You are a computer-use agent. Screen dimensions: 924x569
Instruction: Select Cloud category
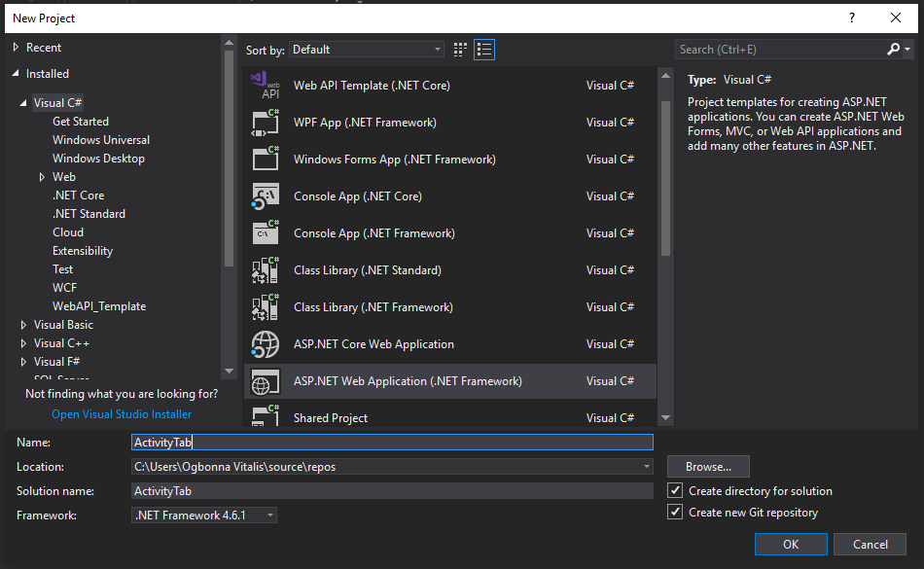pyautogui.click(x=68, y=232)
